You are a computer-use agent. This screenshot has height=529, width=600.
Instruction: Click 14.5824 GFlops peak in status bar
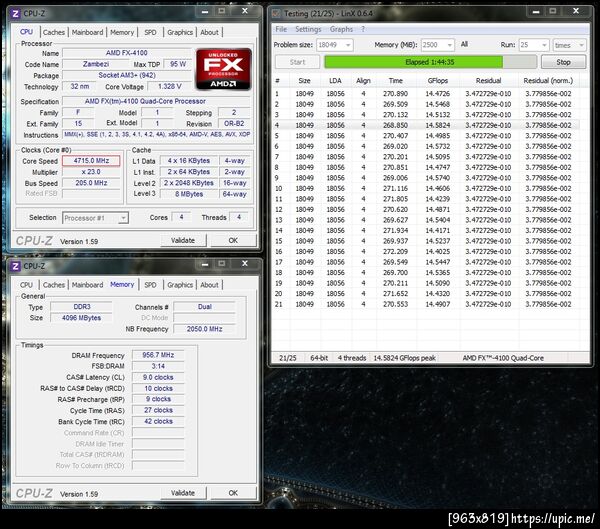(x=404, y=358)
